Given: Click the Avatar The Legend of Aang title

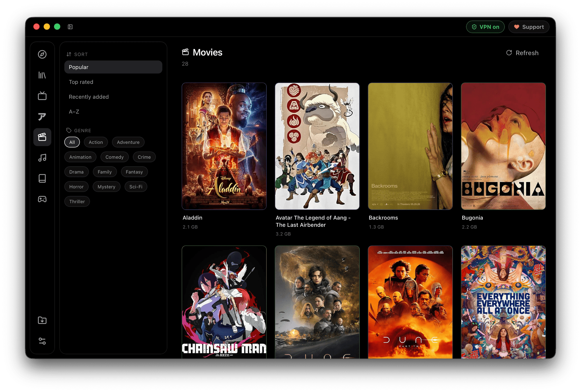Looking at the screenshot, I should coord(313,221).
